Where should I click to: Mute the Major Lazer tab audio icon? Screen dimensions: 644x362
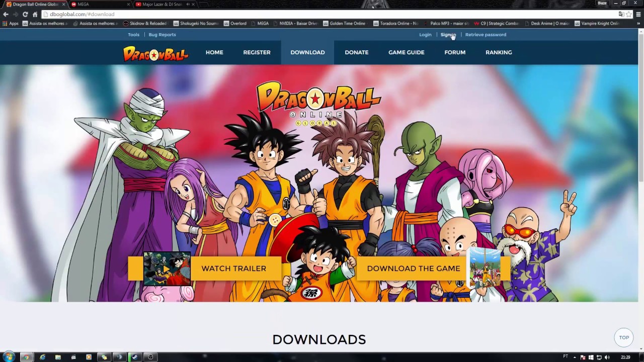click(188, 4)
